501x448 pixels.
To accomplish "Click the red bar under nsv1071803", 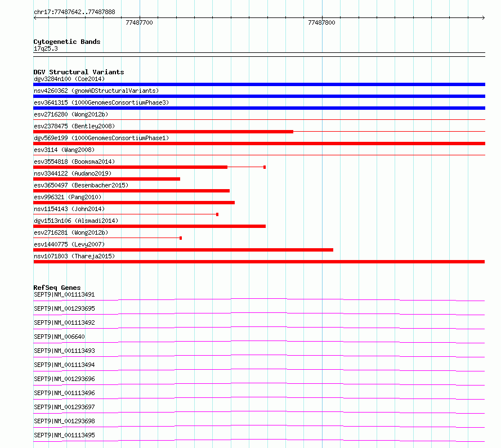I will point(259,262).
